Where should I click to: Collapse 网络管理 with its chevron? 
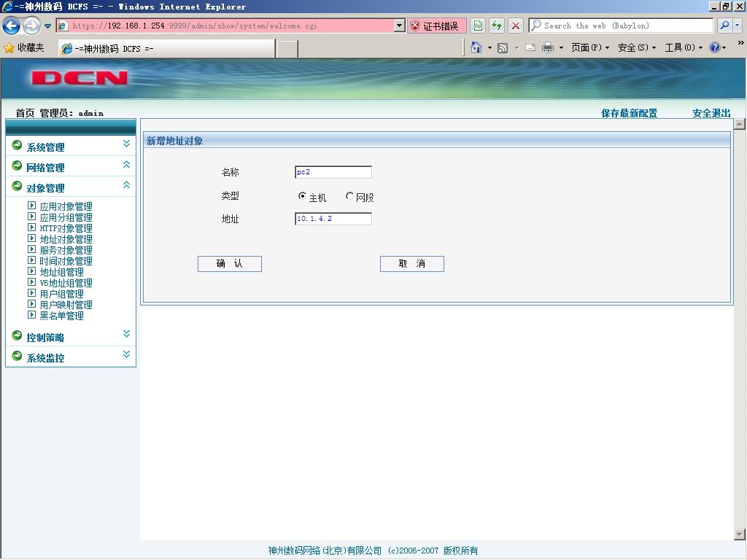point(126,164)
